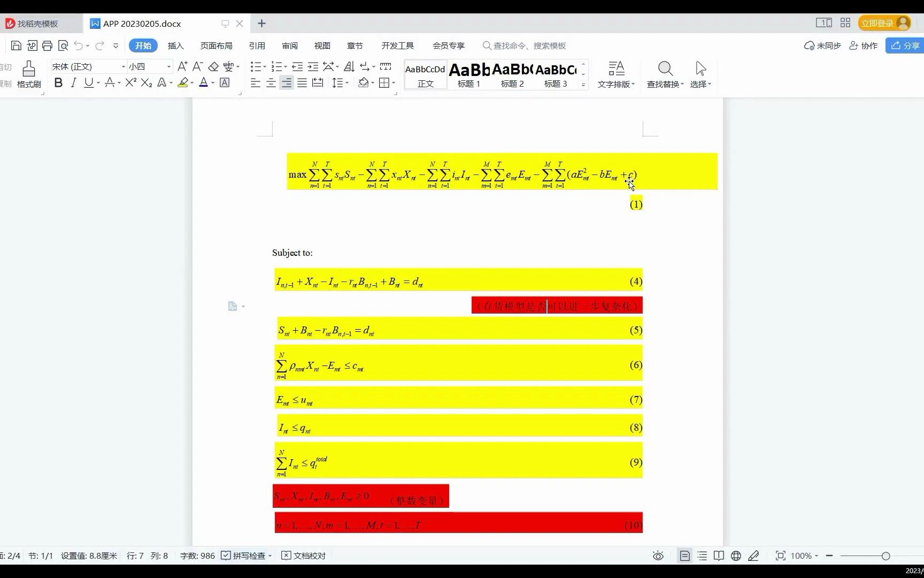Align text left
The height and width of the screenshot is (578, 924).
point(256,82)
